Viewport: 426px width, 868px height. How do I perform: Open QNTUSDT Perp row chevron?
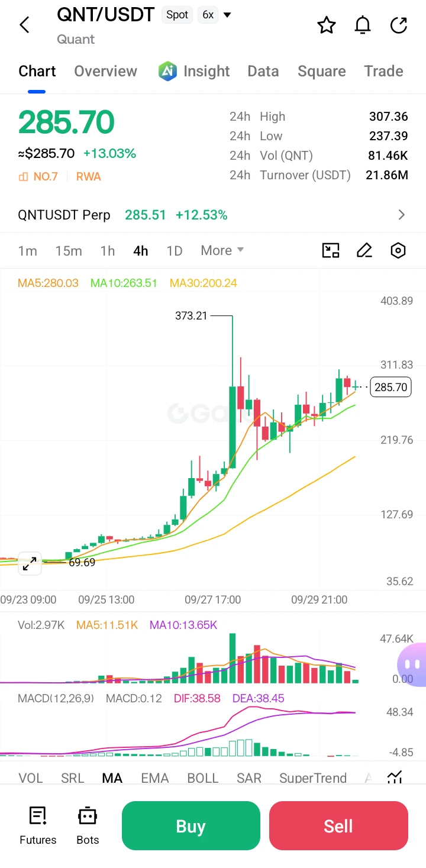402,215
